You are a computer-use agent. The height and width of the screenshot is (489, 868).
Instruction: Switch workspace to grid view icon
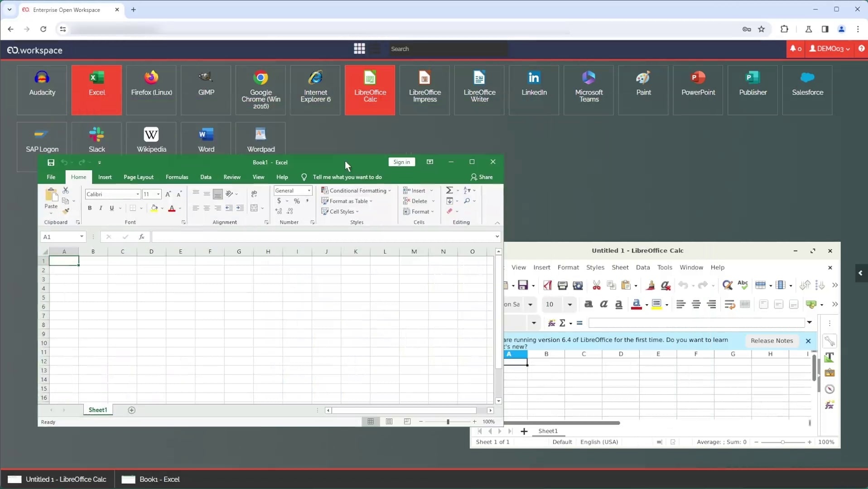tap(359, 49)
